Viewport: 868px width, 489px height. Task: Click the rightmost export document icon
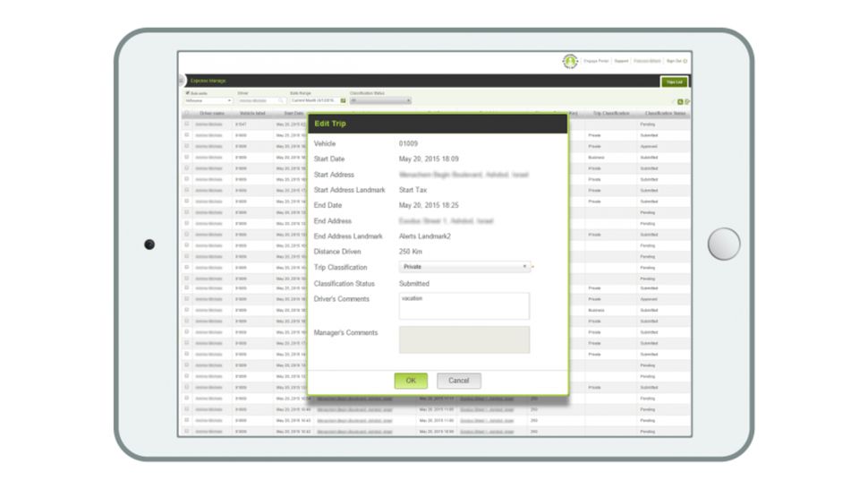(x=687, y=102)
